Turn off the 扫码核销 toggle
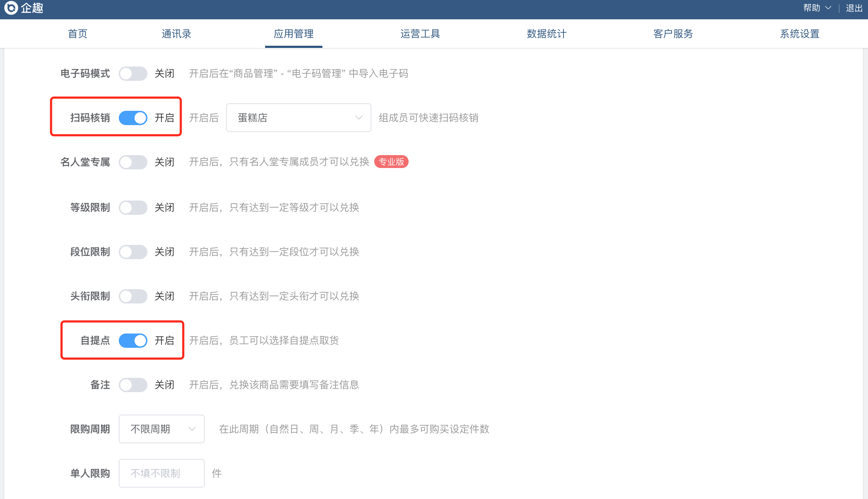 133,118
